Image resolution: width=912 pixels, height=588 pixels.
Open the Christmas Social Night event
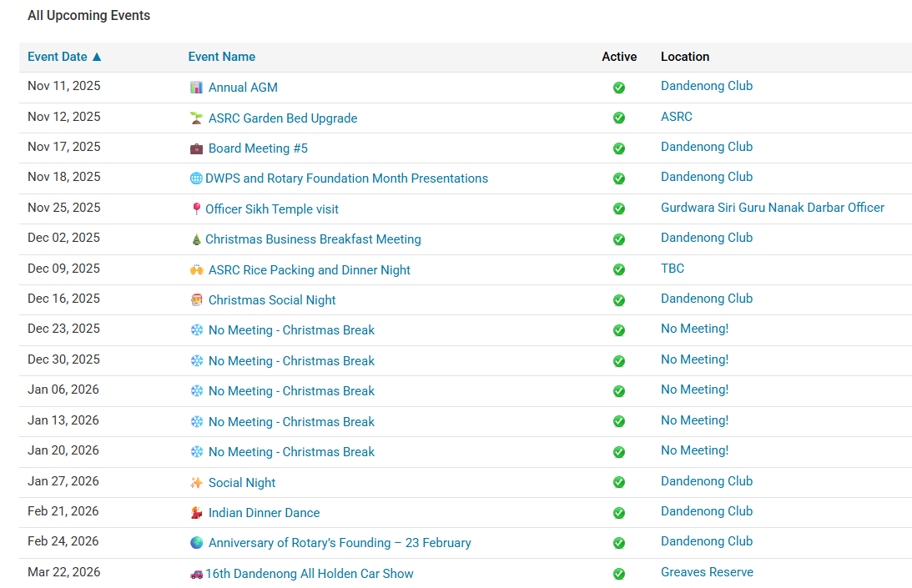click(272, 300)
